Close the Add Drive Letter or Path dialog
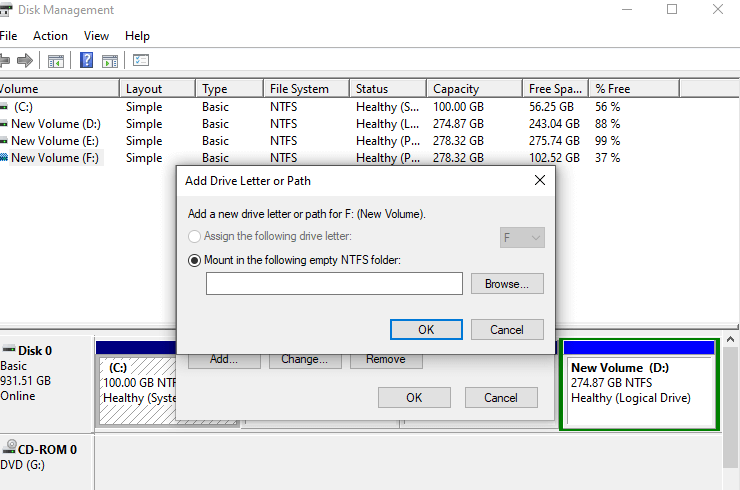740x490 pixels. tap(540, 180)
